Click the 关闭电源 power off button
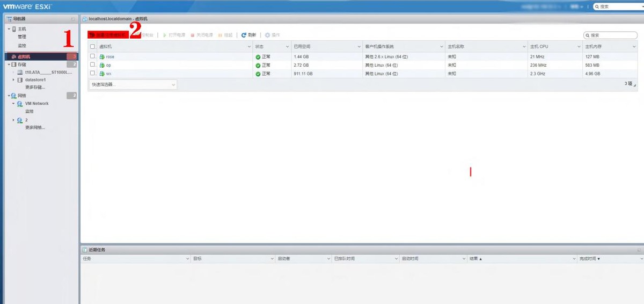Viewport: 644px width, 304px height. [x=201, y=35]
